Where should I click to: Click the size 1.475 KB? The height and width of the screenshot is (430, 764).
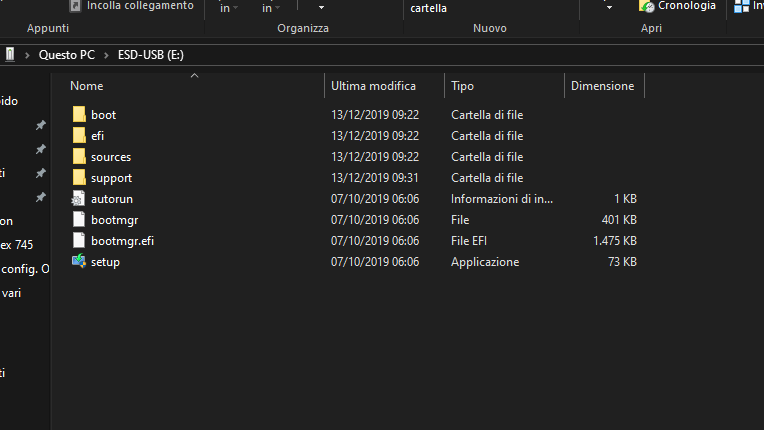[614, 241]
